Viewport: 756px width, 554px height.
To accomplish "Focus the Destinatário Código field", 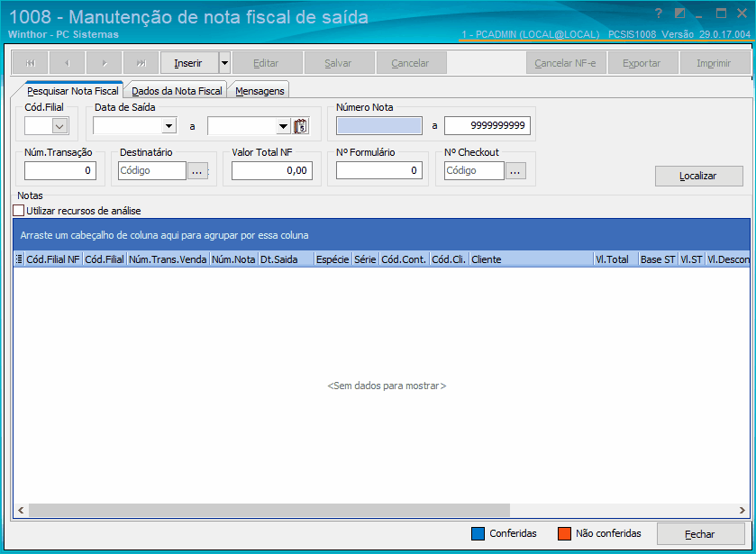I will click(152, 170).
